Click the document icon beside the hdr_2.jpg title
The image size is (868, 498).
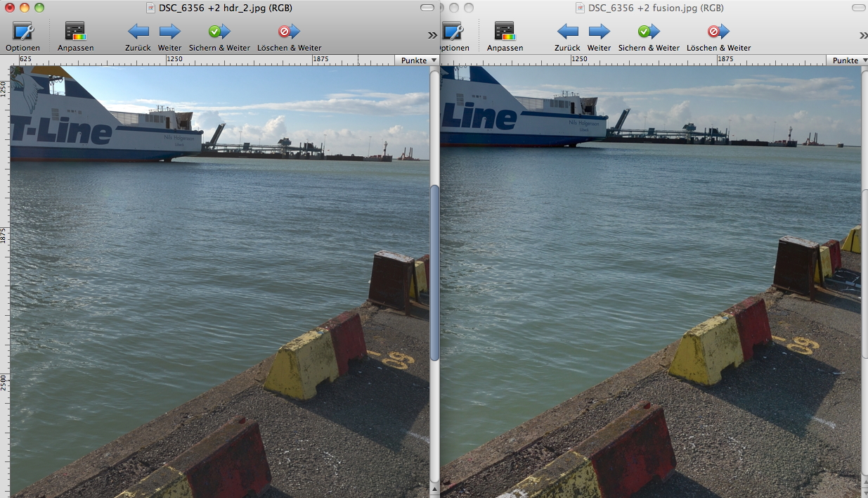pos(151,8)
